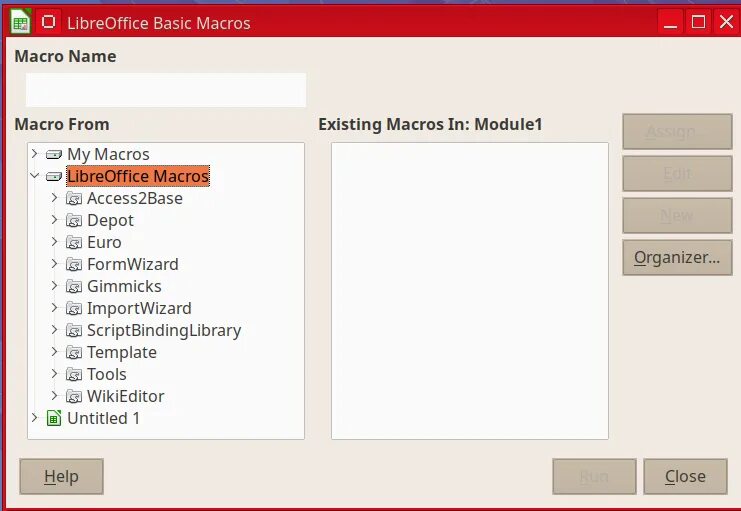Expand the WikiEditor library
The image size is (741, 511).
tap(54, 395)
